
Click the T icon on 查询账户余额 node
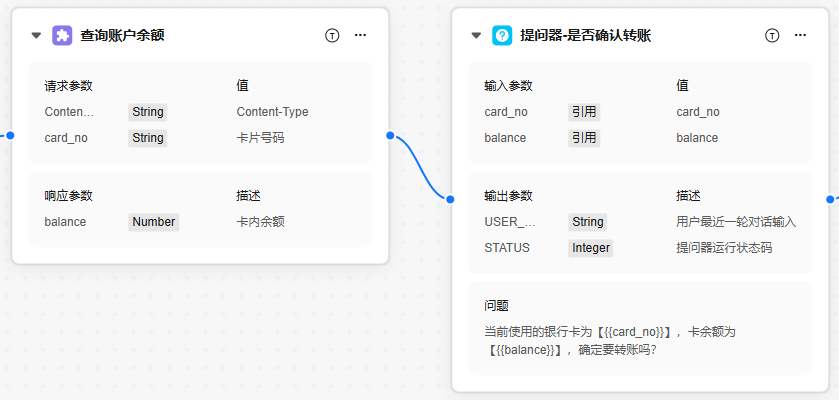coord(332,35)
